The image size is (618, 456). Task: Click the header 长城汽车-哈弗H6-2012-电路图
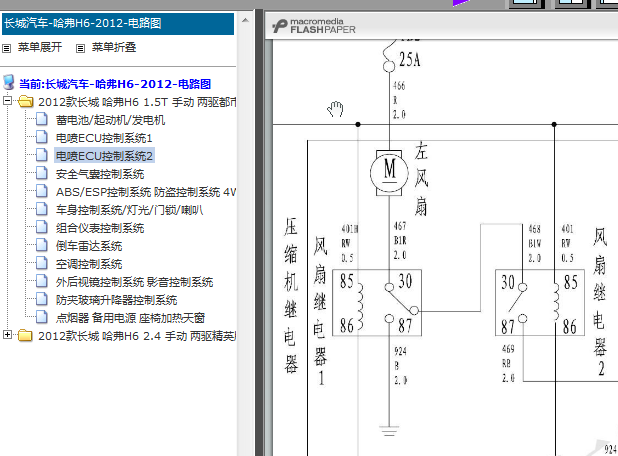coord(118,24)
